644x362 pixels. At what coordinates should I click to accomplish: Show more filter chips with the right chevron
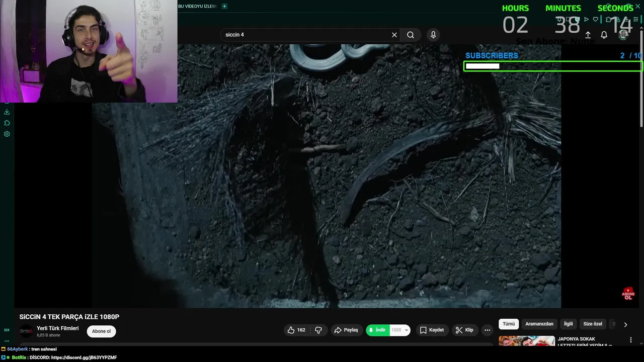click(x=625, y=324)
